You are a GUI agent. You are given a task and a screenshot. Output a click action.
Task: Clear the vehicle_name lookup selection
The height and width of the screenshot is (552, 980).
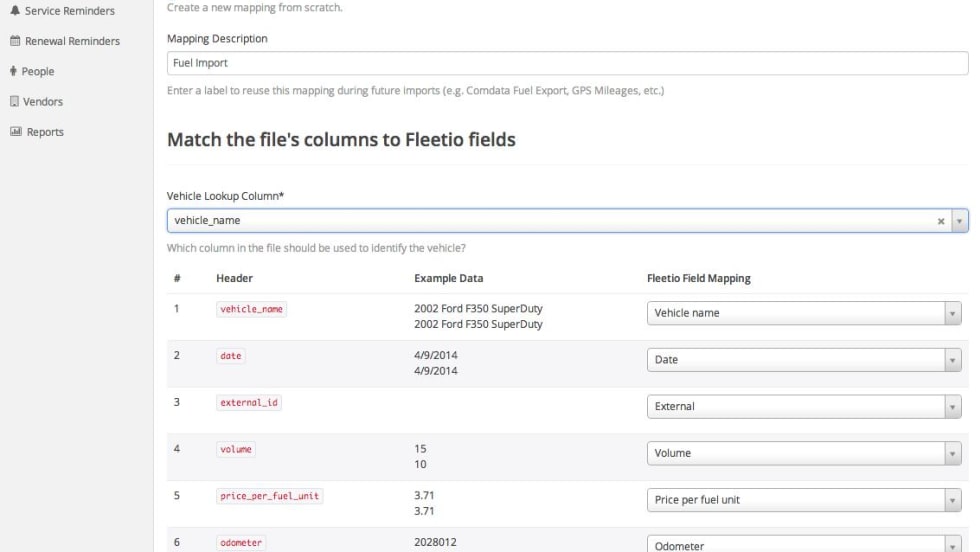coord(941,220)
